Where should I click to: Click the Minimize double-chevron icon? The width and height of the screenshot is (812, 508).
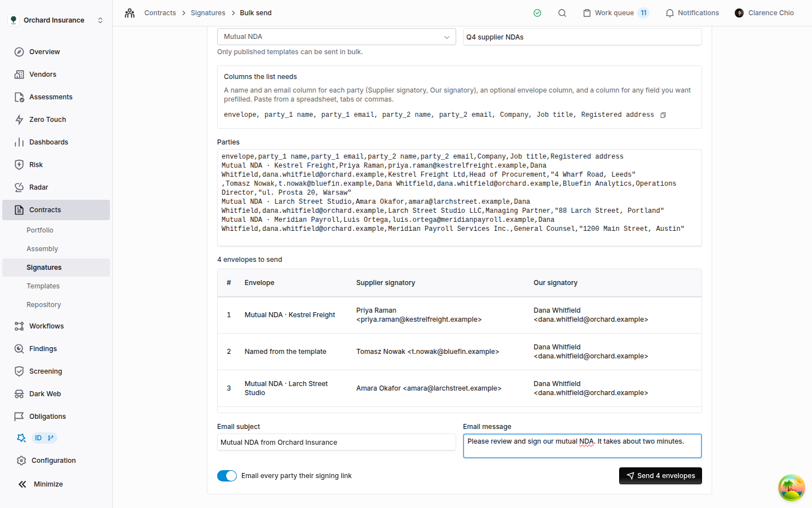23,484
